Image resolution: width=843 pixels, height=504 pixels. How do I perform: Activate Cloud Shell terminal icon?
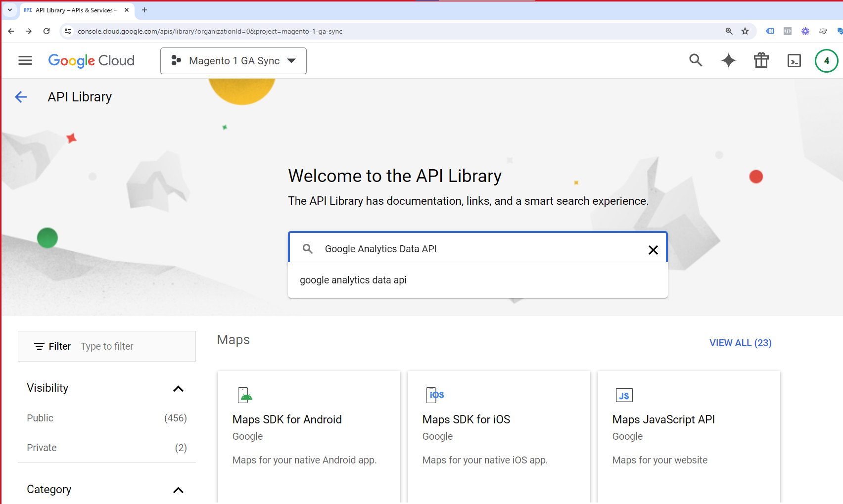click(x=794, y=60)
